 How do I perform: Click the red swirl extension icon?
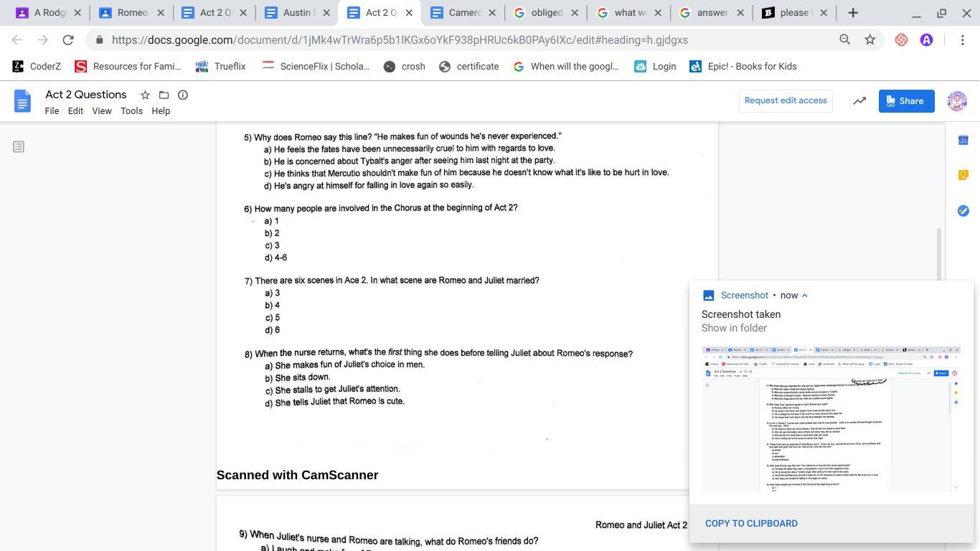tap(902, 40)
